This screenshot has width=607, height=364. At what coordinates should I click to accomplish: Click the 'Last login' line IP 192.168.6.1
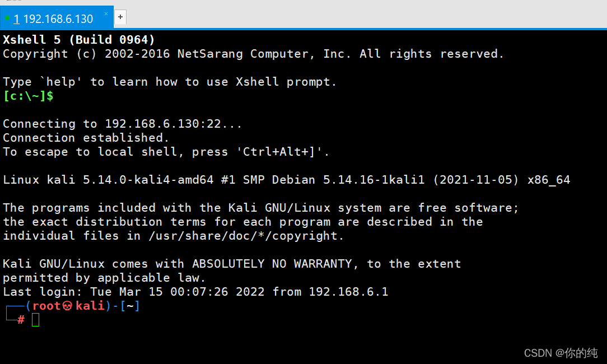pos(348,292)
